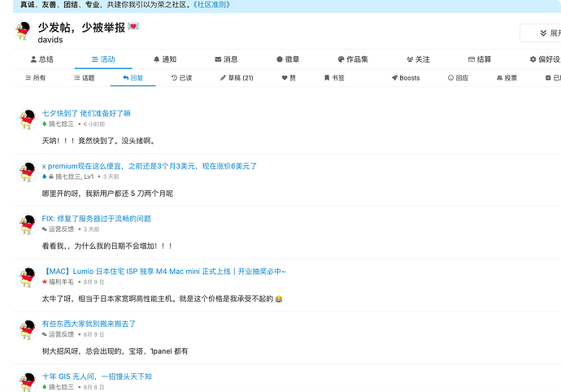The width and height of the screenshot is (561, 392).
Task: View the 已读 read list
Action: coord(182,78)
